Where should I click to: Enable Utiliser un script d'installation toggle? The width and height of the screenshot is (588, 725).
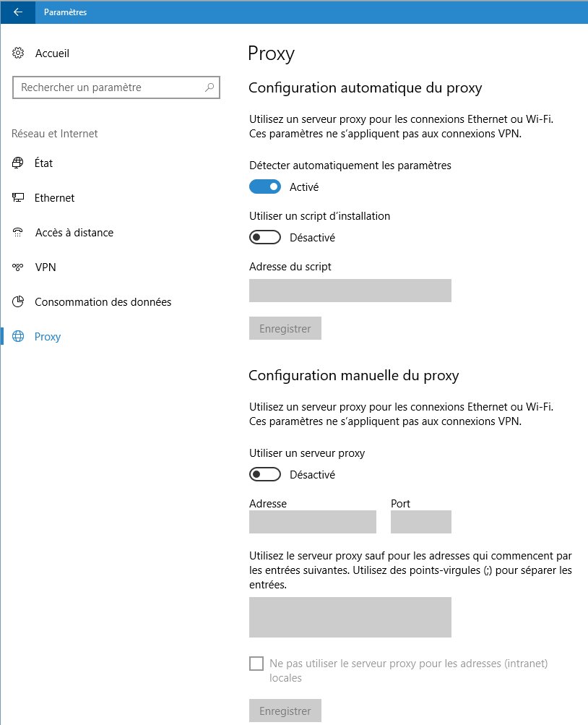point(264,238)
